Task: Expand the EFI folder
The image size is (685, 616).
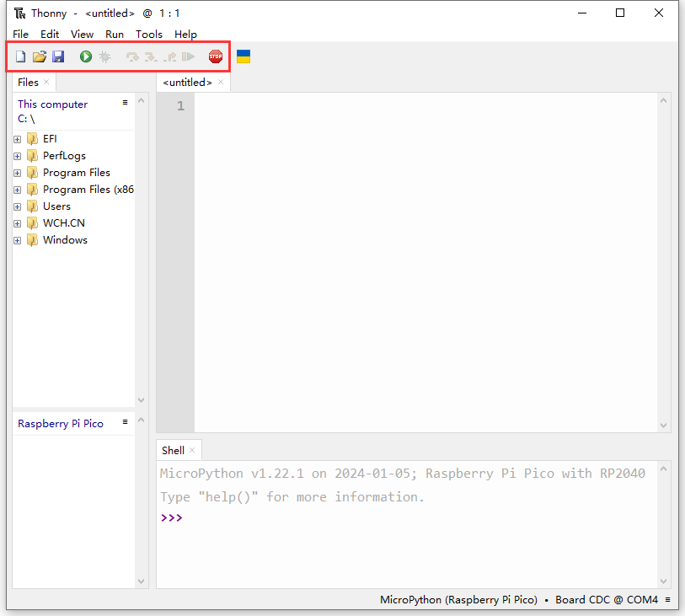Action: click(18, 139)
